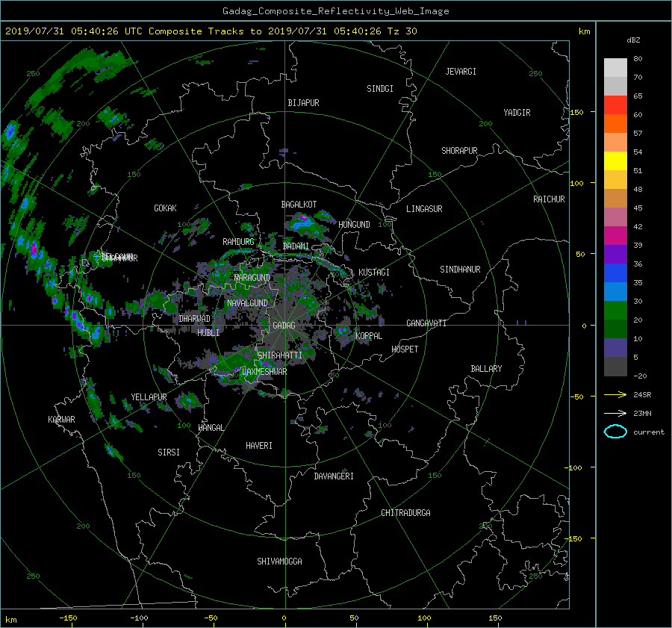Image resolution: width=672 pixels, height=628 pixels.
Task: Click the 'KUSTAGI' city label
Action: tap(374, 273)
